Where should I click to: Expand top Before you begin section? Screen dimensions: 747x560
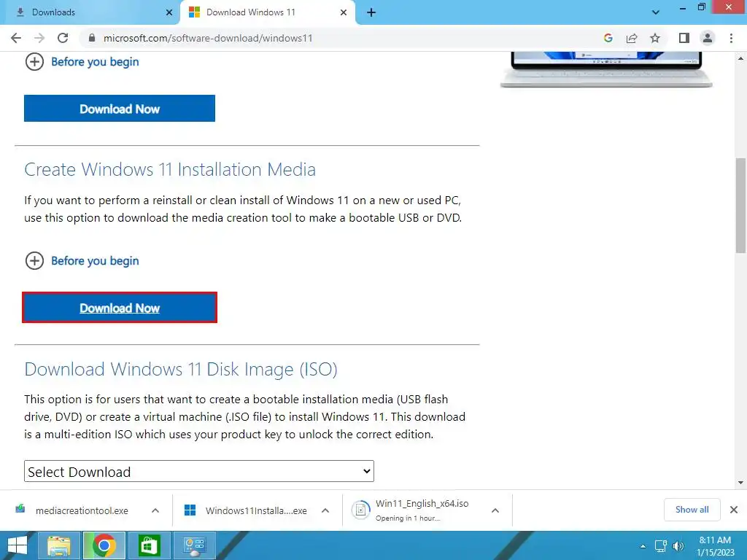pos(82,62)
